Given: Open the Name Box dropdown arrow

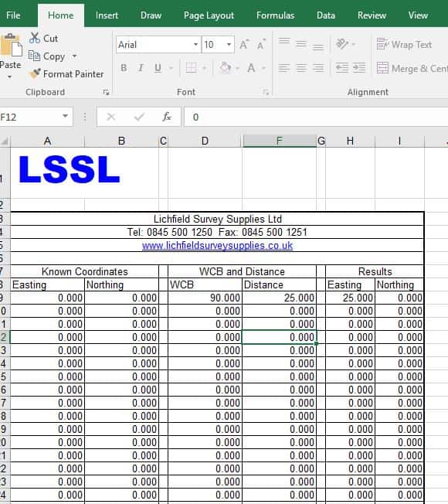Looking at the screenshot, I should (x=65, y=116).
